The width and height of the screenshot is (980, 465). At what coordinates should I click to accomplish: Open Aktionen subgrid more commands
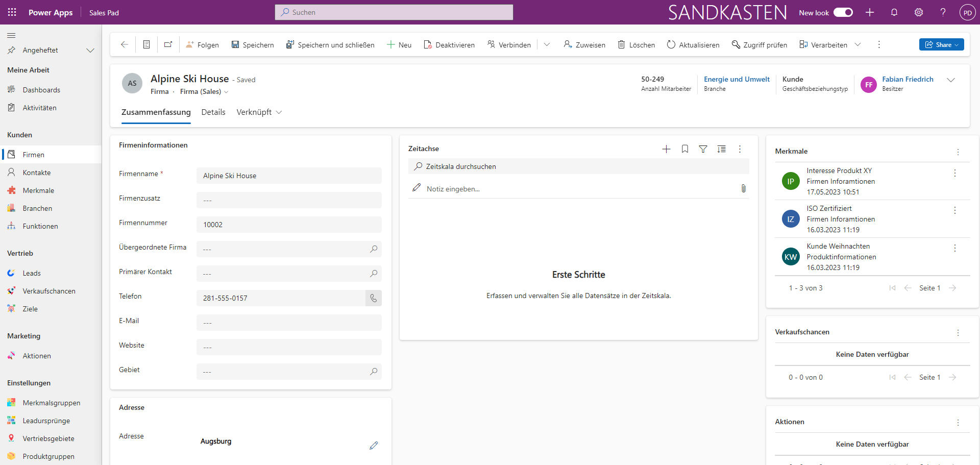(x=958, y=423)
